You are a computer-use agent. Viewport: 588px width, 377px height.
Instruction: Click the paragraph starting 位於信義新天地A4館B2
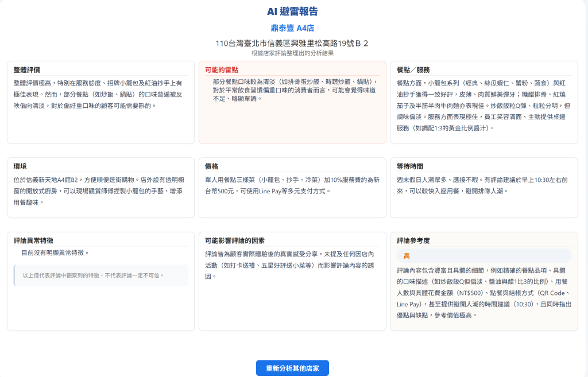98,191
